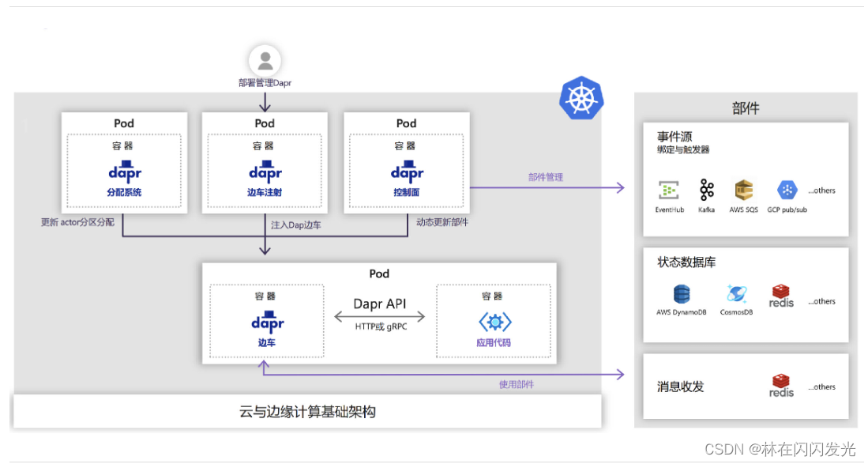
Task: Click the user avatar above 部署管理Dapr
Action: [264, 59]
